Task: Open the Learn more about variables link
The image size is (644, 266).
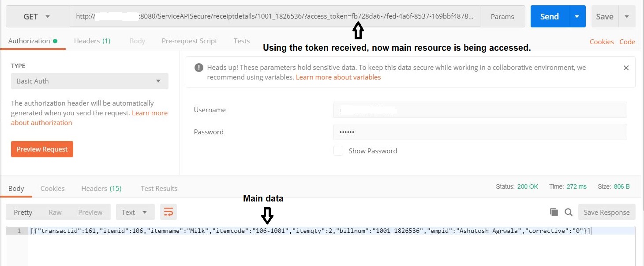Action: tap(338, 77)
